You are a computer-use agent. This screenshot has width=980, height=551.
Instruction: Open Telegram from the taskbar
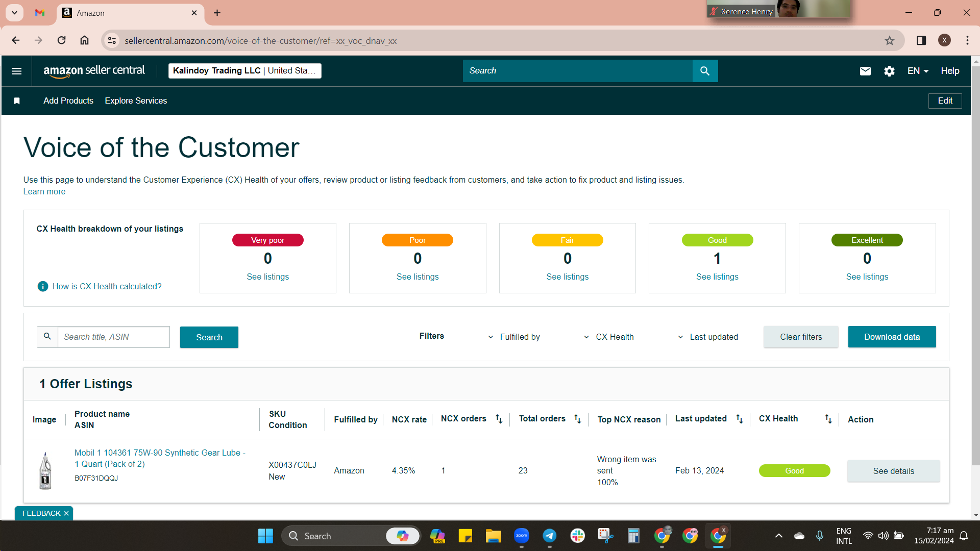click(x=549, y=536)
